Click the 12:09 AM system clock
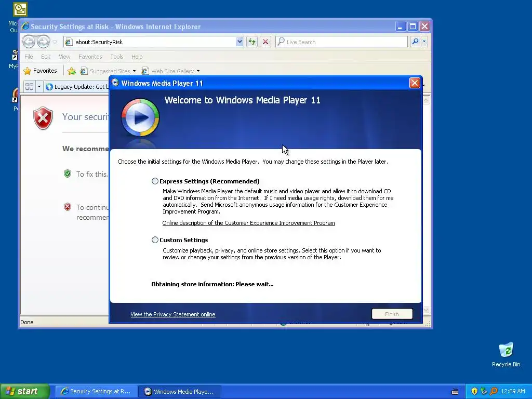This screenshot has width=532, height=399. click(x=513, y=391)
